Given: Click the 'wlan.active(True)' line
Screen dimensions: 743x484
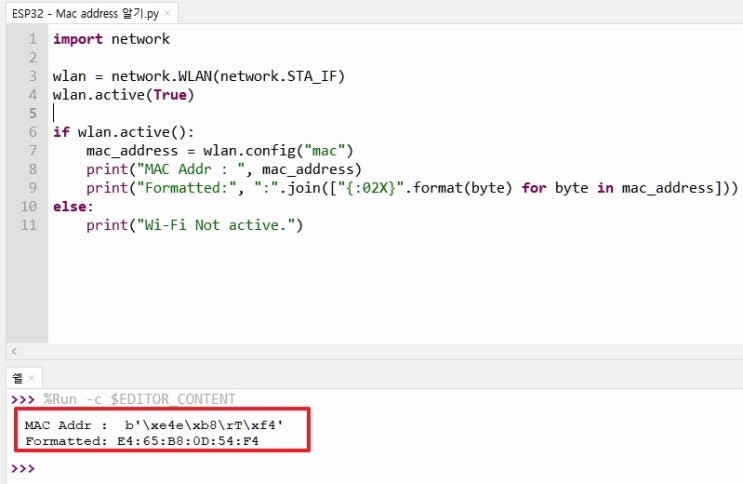Looking at the screenshot, I should pyautogui.click(x=123, y=95).
